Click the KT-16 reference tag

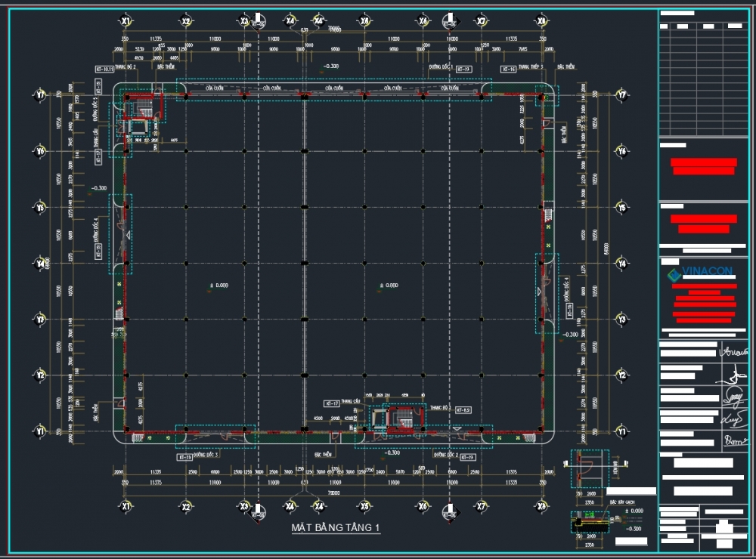click(508, 69)
